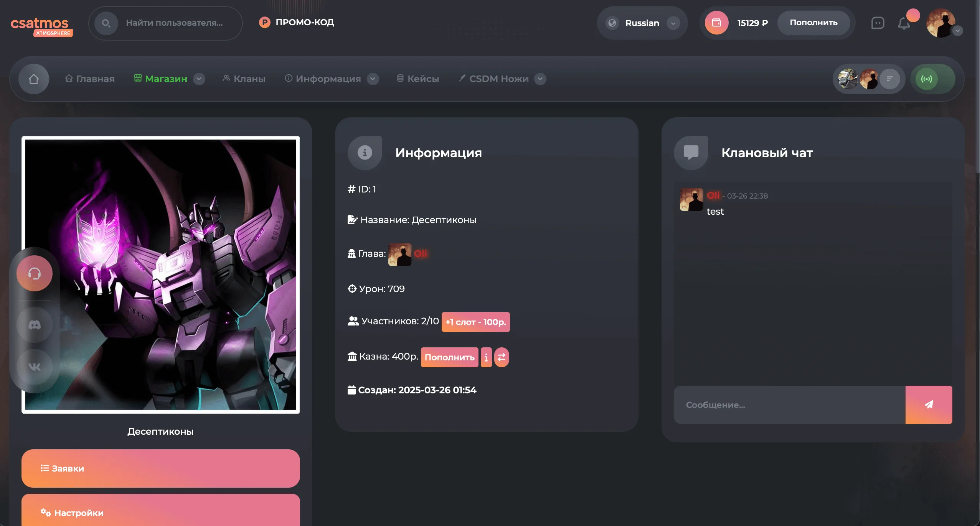The image size is (980, 526).
Task: Open the notifications bell icon
Action: click(904, 24)
